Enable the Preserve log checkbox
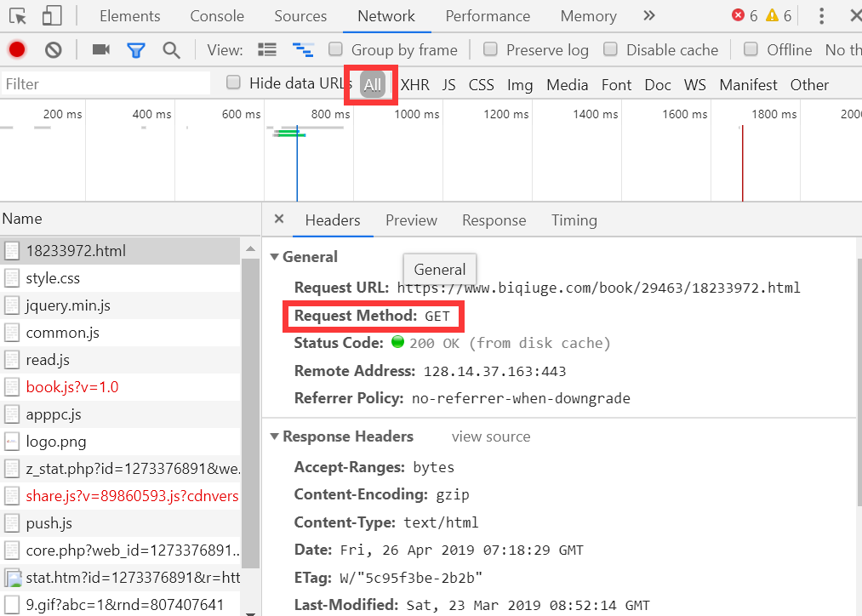This screenshot has width=862, height=616. click(x=491, y=49)
